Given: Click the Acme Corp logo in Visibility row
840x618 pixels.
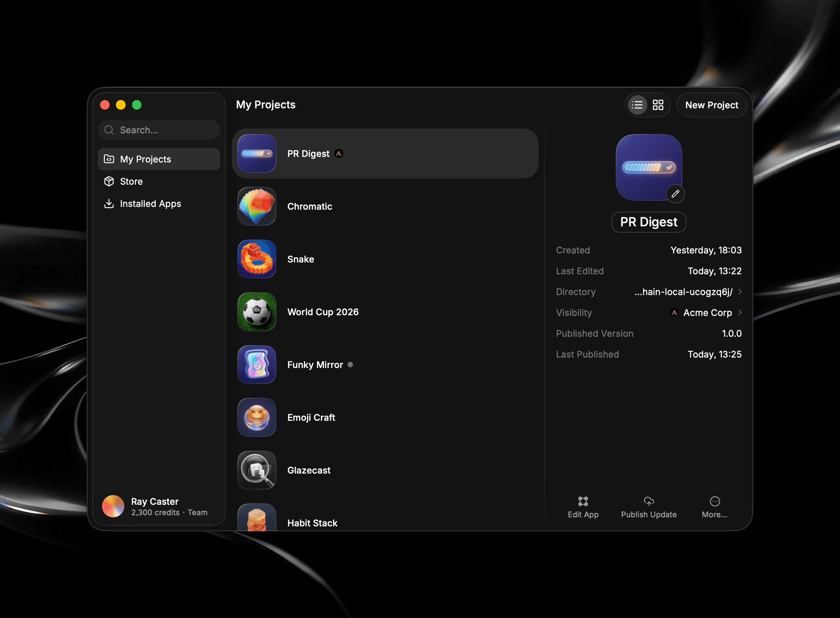Looking at the screenshot, I should (674, 312).
